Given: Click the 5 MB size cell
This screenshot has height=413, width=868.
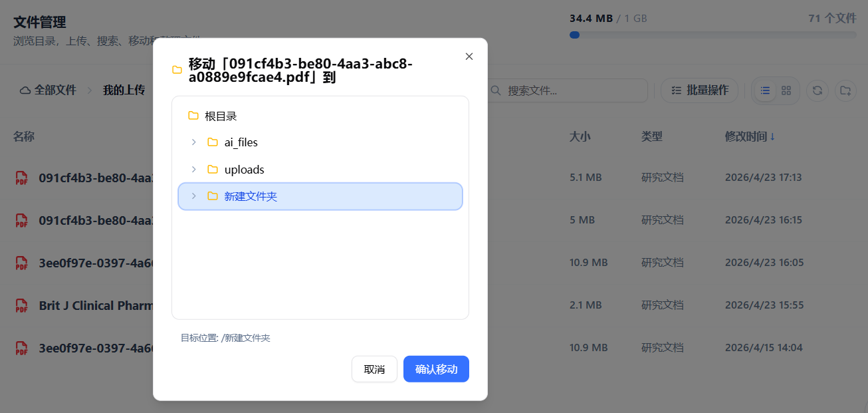Looking at the screenshot, I should pos(582,220).
